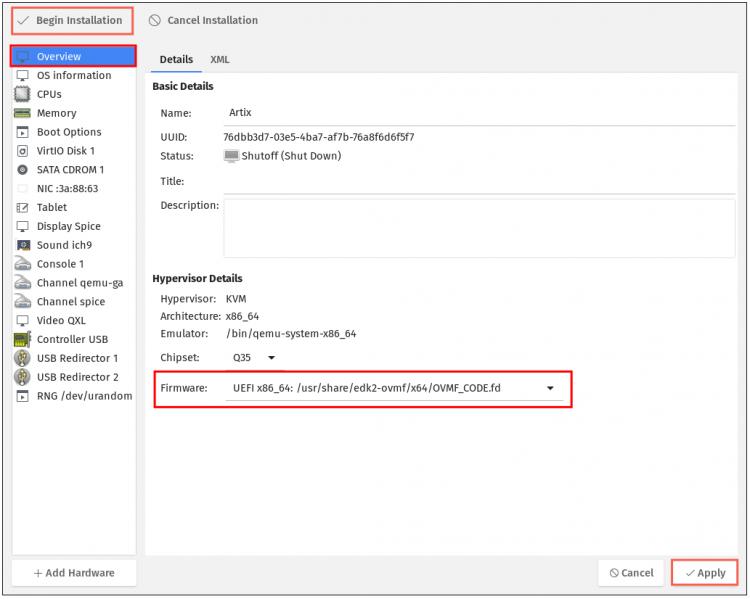Click the Apply button
The height and width of the screenshot is (599, 750).
click(x=705, y=573)
